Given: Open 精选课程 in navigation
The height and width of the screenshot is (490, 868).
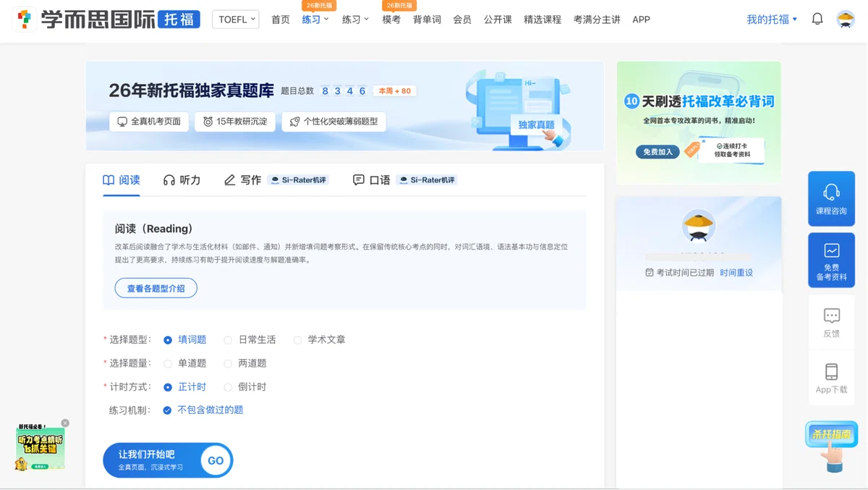Looking at the screenshot, I should pos(542,20).
